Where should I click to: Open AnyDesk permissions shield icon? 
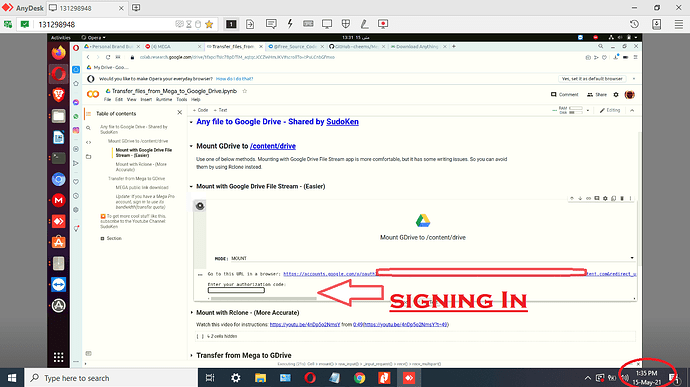(346, 24)
